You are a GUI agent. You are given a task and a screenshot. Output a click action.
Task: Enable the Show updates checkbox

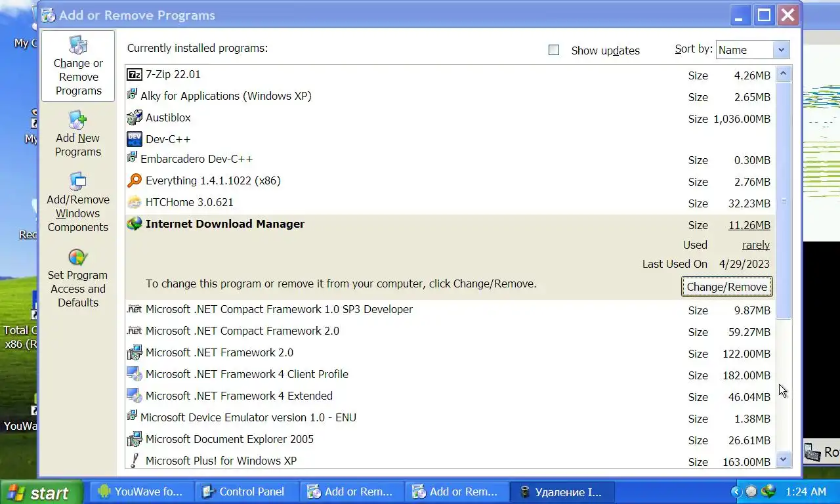[x=554, y=50]
